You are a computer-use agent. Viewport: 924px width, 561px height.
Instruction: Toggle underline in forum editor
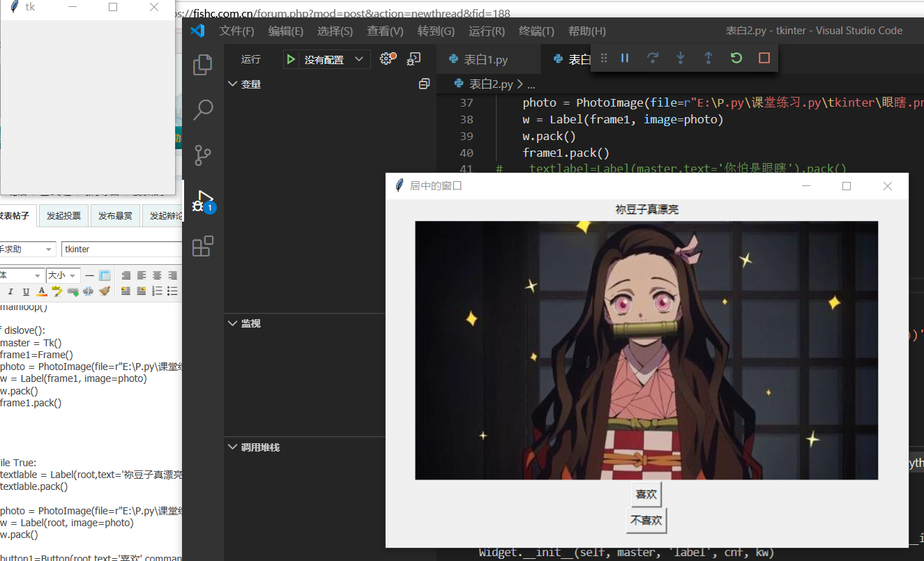point(26,291)
